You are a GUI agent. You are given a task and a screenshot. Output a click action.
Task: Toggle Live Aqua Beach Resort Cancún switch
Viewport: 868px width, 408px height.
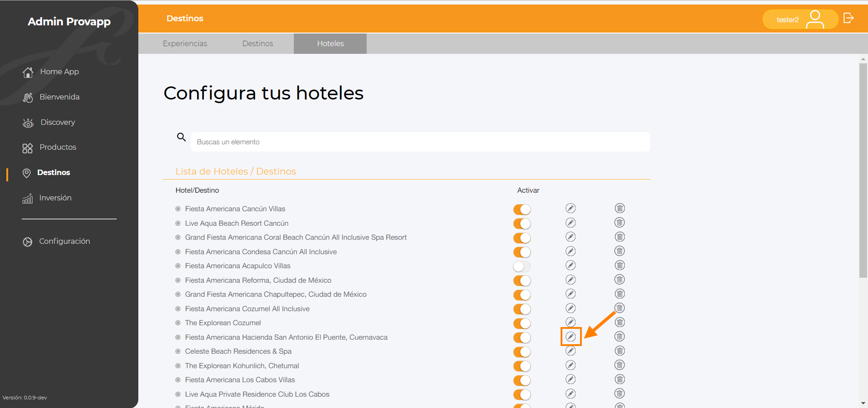coord(522,223)
